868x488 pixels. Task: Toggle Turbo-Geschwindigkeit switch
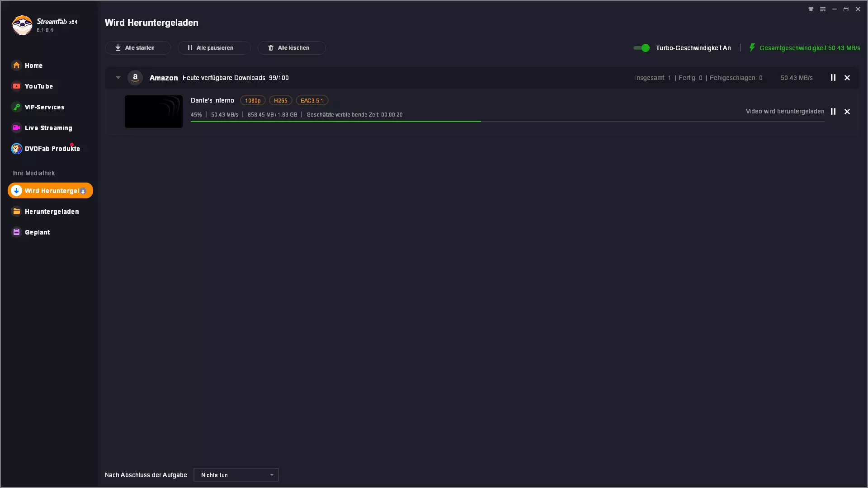pos(641,48)
